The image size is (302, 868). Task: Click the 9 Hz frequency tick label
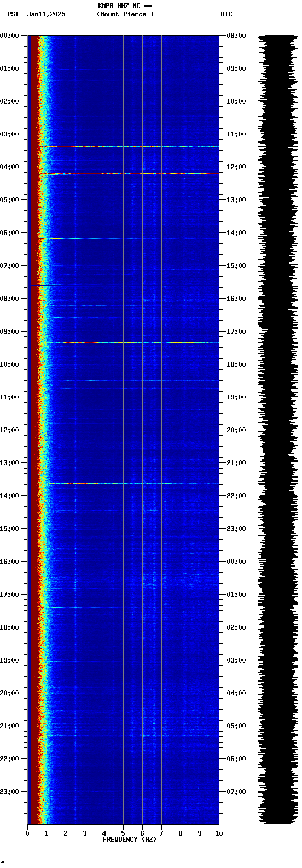click(x=200, y=833)
